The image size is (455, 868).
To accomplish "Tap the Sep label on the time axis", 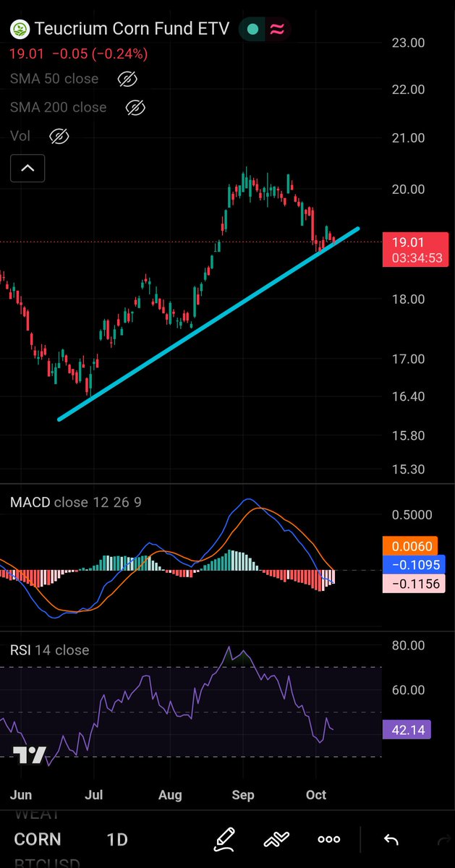I will (243, 794).
